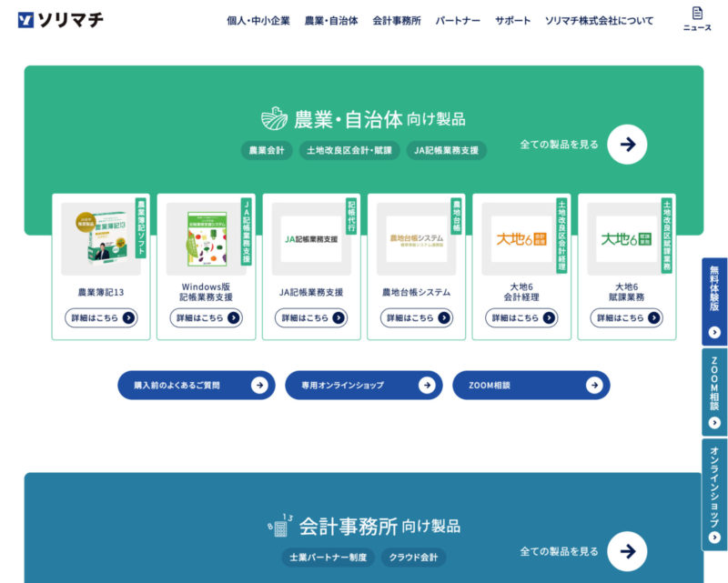Open ソリマチ株式会社について menu

[599, 21]
